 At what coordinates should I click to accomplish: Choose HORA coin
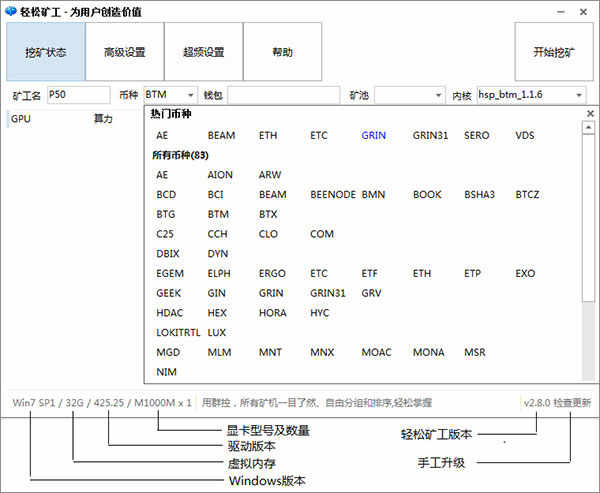[272, 313]
